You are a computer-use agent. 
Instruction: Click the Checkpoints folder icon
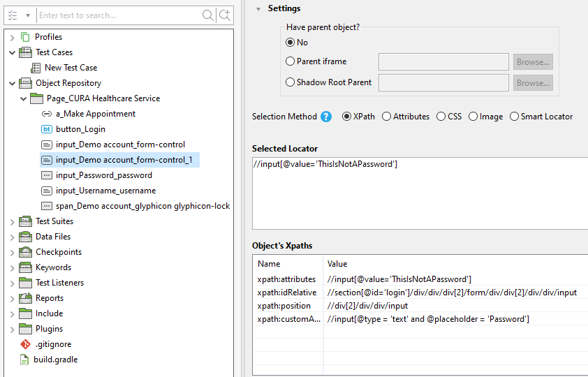coord(25,252)
